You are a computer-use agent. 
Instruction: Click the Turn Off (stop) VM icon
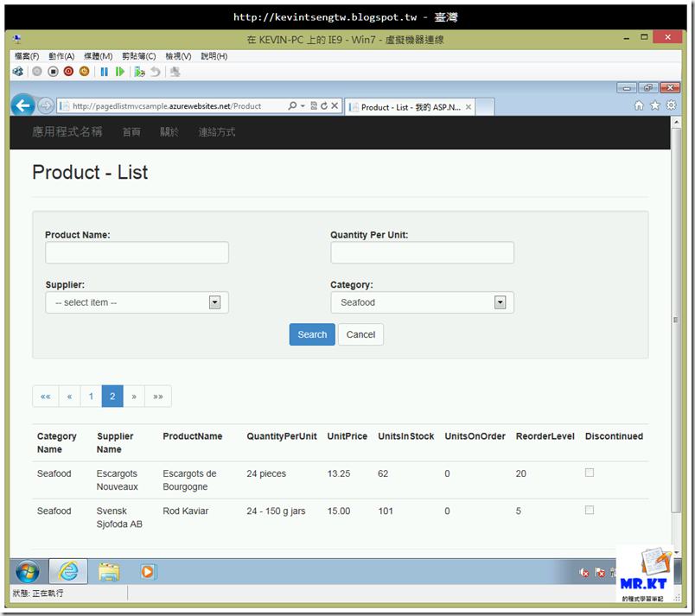[54, 72]
